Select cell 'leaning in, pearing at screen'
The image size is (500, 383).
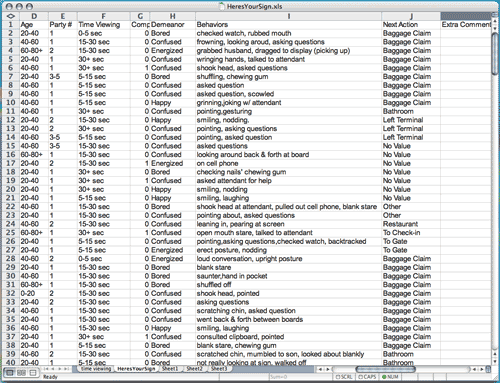coord(289,224)
